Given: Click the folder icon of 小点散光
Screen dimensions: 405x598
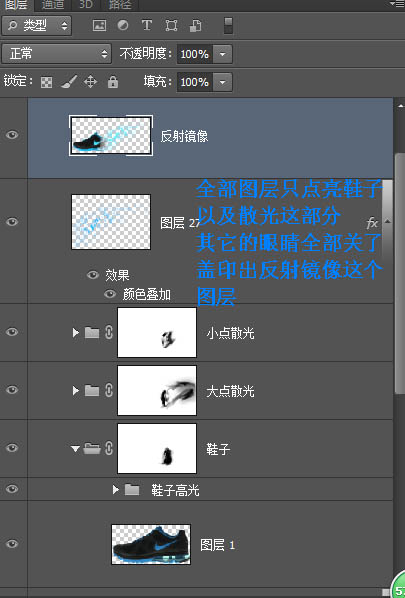Looking at the screenshot, I should pos(92,333).
